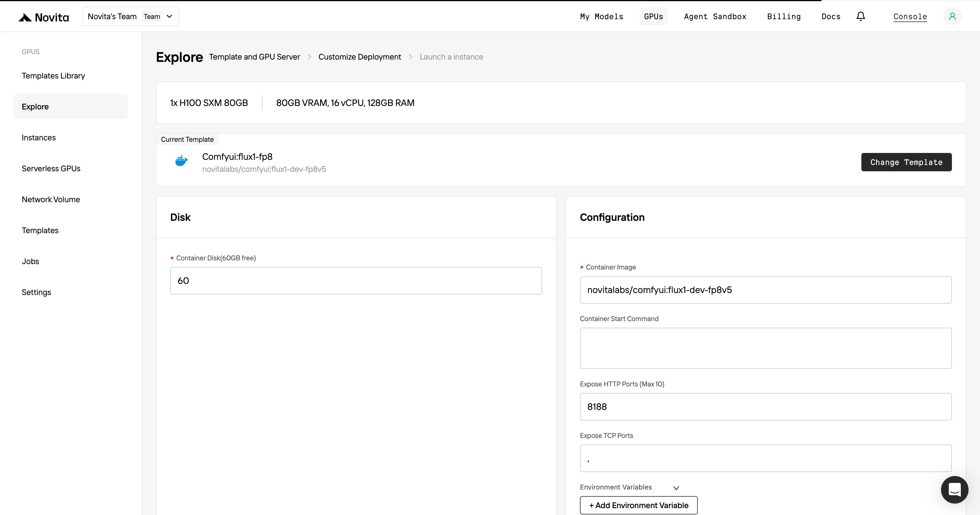Open Templates Library in sidebar
The image size is (980, 515).
[71, 76]
